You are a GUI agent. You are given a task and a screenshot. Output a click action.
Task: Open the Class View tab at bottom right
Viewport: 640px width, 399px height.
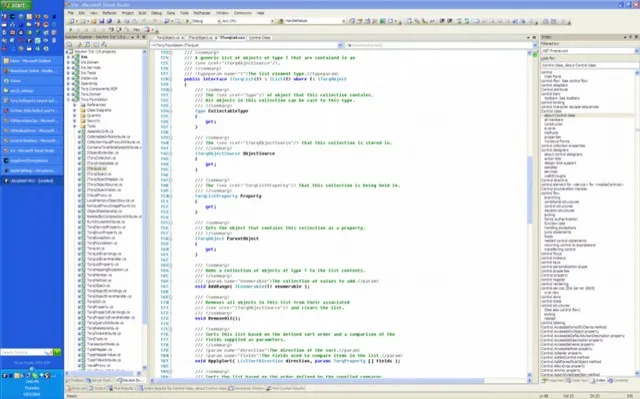[x=576, y=381]
